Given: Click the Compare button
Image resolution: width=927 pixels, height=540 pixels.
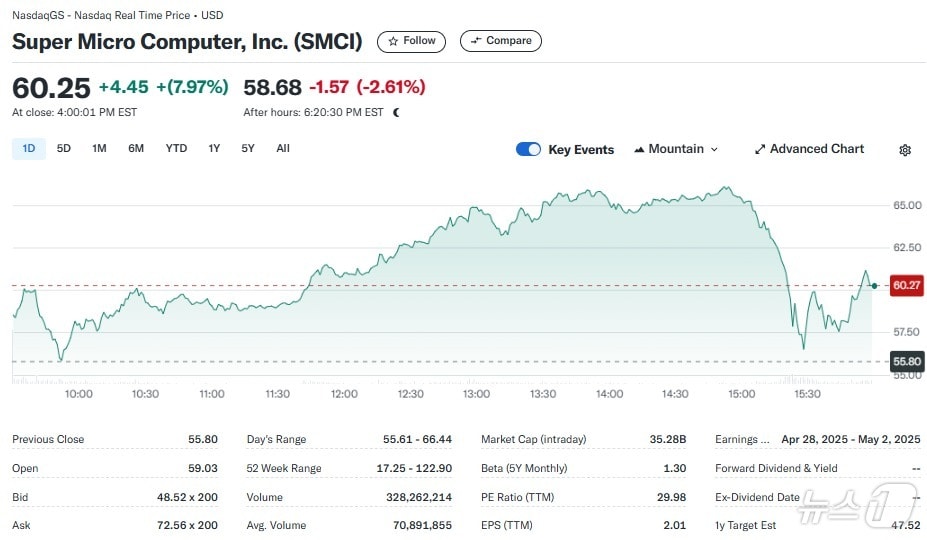Looking at the screenshot, I should point(501,41).
